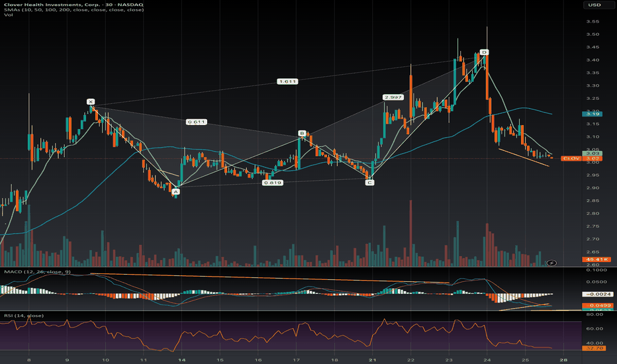Click the 1.611 ratio label
Viewport: 617px width, 364px height.
tap(287, 81)
